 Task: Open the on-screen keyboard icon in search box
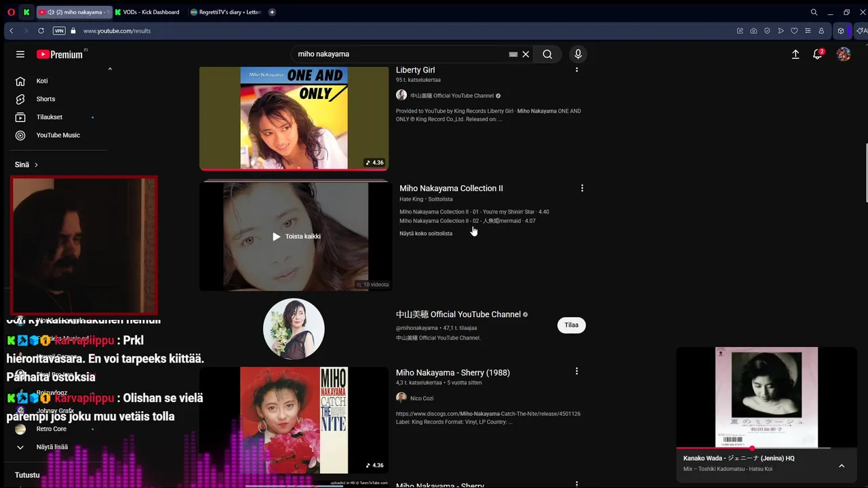(513, 54)
